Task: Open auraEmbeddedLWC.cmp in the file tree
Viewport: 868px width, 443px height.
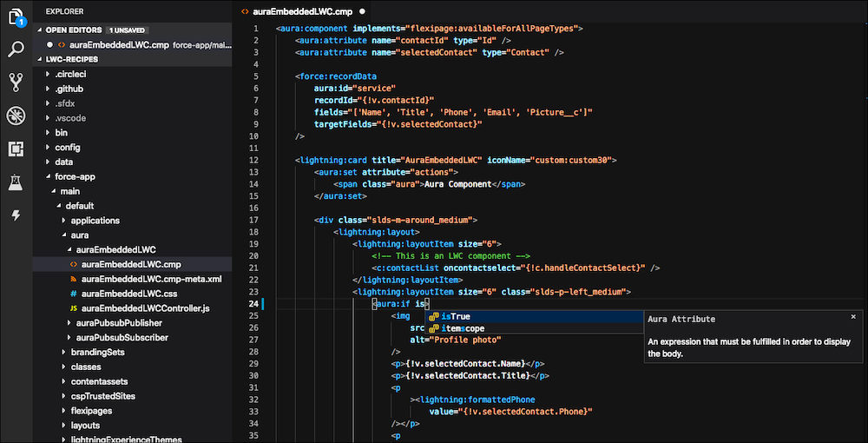Action: coord(132,264)
